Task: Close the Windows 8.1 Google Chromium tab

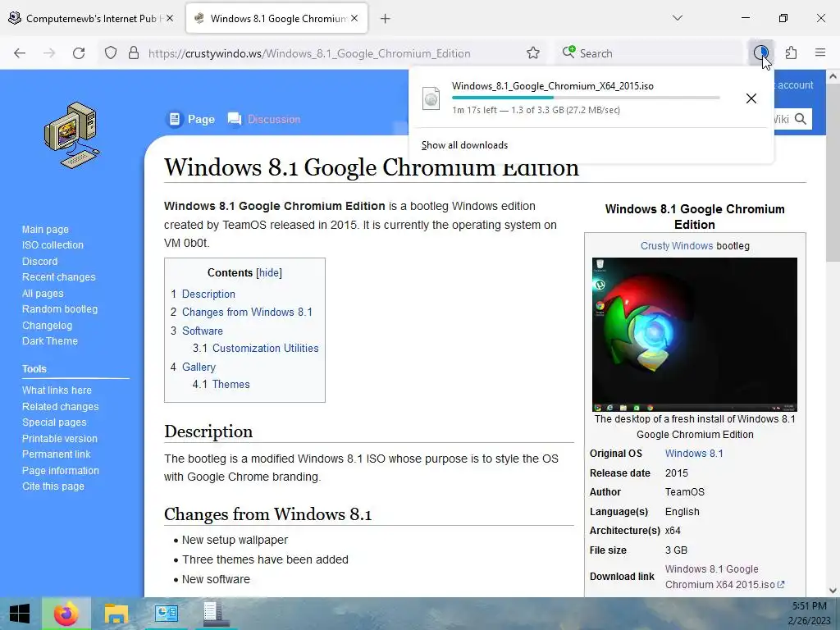Action: click(354, 18)
